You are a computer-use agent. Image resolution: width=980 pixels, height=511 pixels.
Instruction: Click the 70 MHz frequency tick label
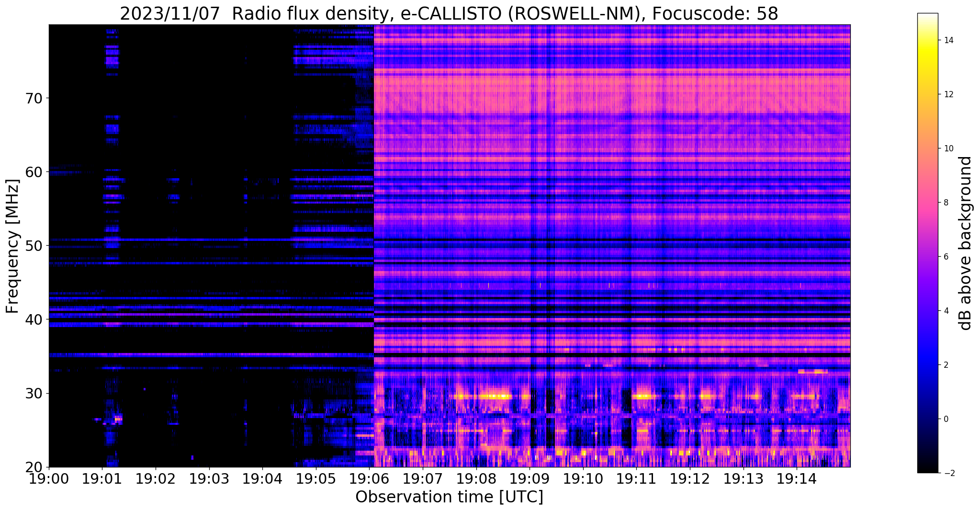coord(34,98)
